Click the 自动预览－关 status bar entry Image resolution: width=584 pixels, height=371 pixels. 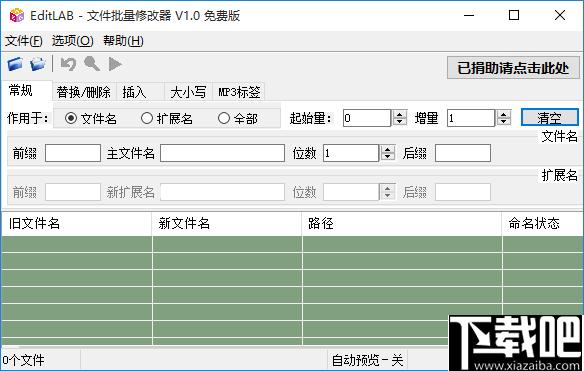[x=367, y=360]
